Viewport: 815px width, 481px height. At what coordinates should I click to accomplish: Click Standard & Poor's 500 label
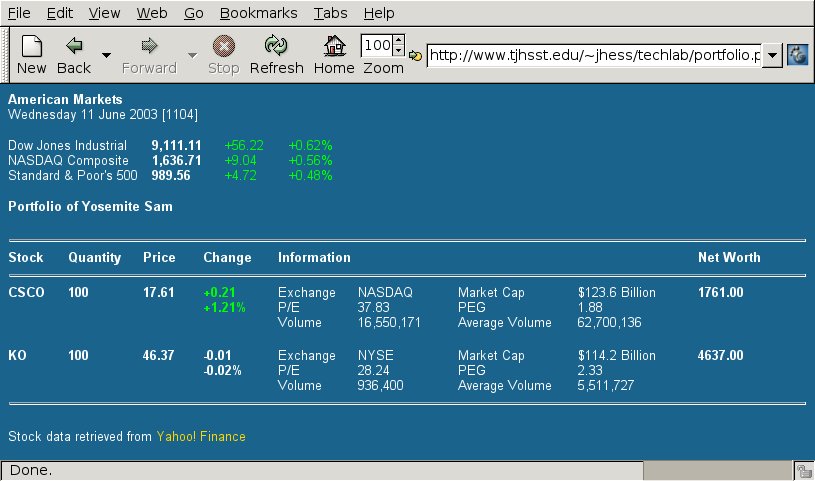point(73,175)
